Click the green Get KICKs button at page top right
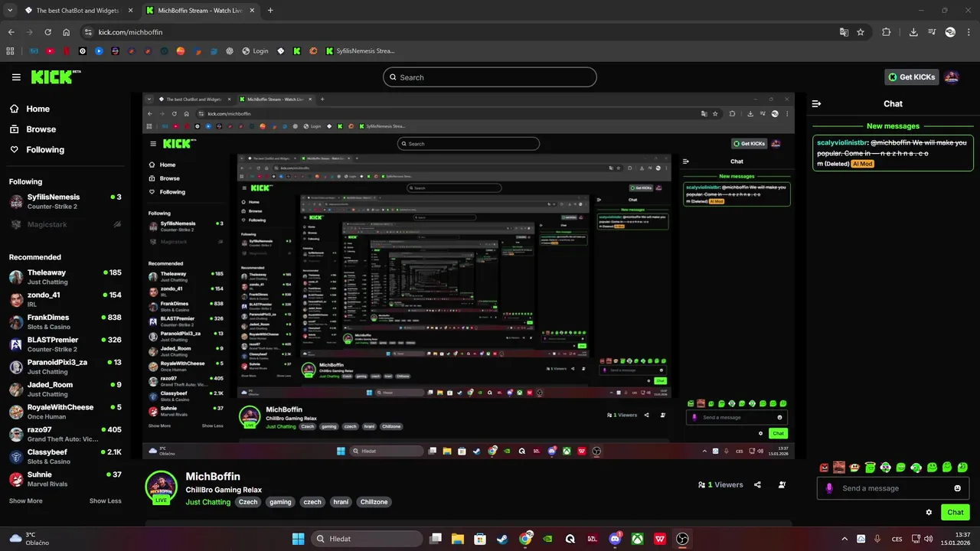 (x=912, y=77)
